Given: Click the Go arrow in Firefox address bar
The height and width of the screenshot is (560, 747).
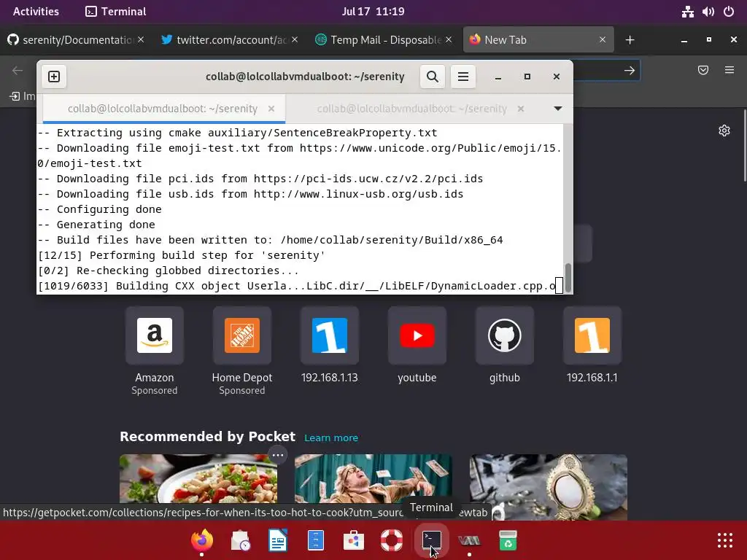Looking at the screenshot, I should [630, 71].
